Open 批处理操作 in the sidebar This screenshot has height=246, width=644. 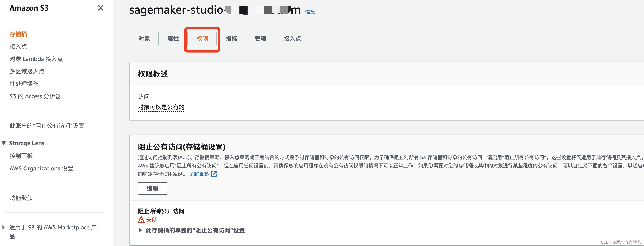[x=24, y=84]
